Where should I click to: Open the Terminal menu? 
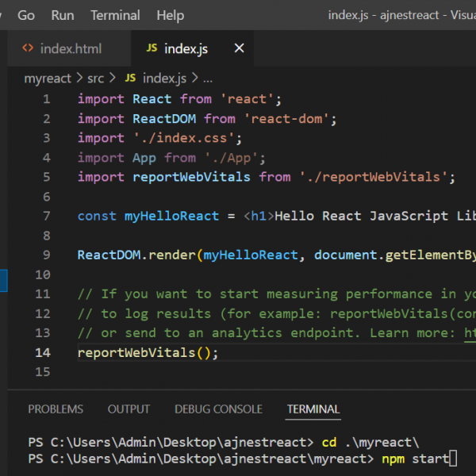pyautogui.click(x=115, y=15)
